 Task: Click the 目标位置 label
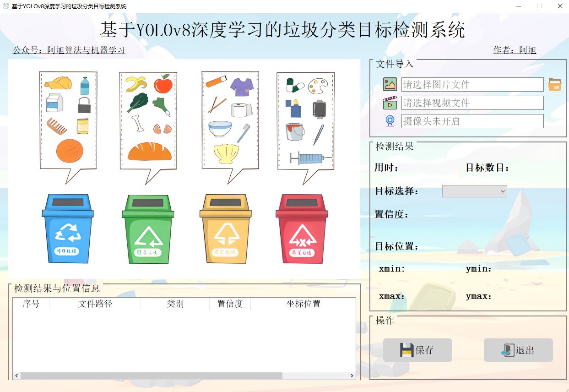(397, 246)
